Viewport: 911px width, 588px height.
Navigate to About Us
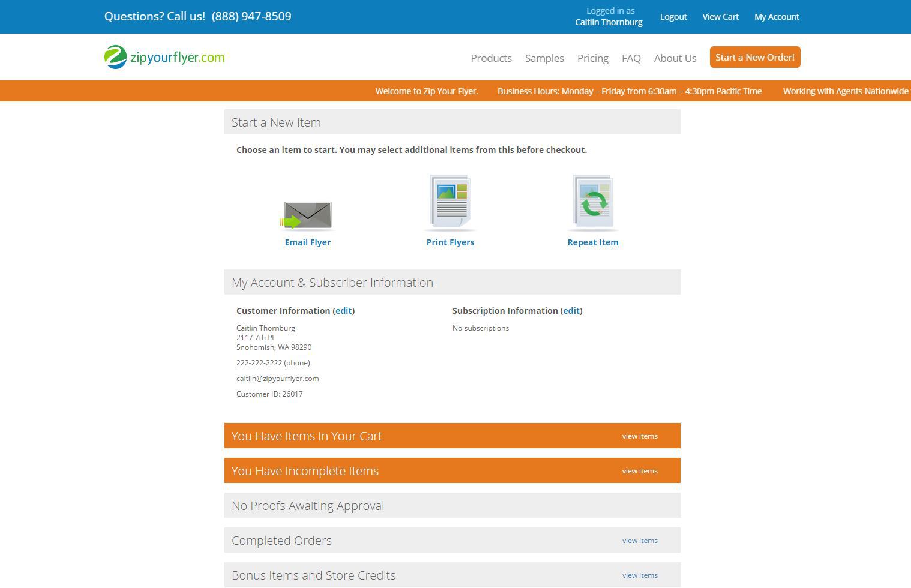675,58
